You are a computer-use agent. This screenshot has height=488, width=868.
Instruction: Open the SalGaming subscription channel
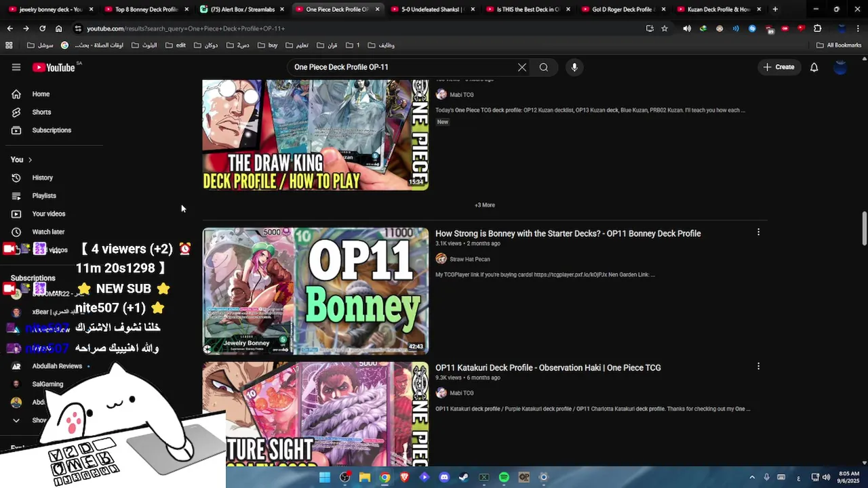47,384
